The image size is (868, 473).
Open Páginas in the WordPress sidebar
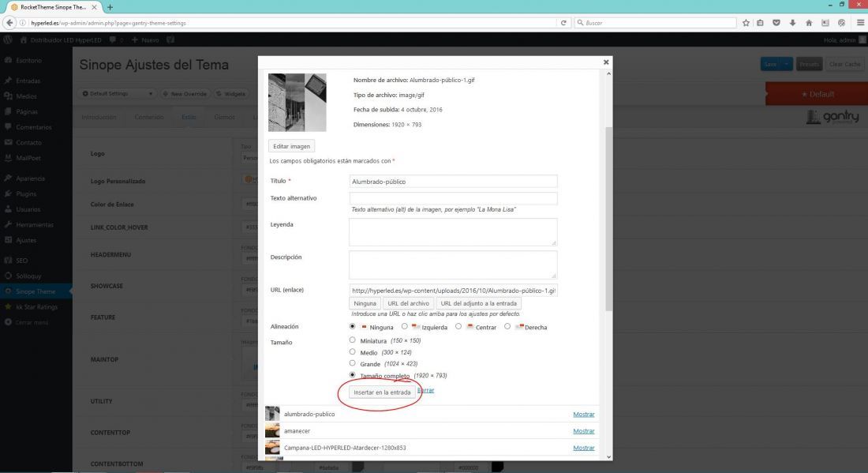coord(27,112)
